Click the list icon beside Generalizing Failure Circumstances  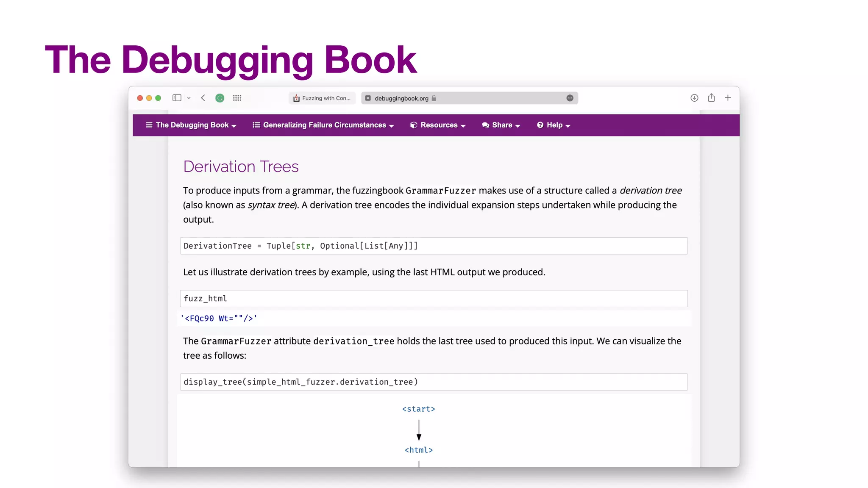(x=256, y=125)
